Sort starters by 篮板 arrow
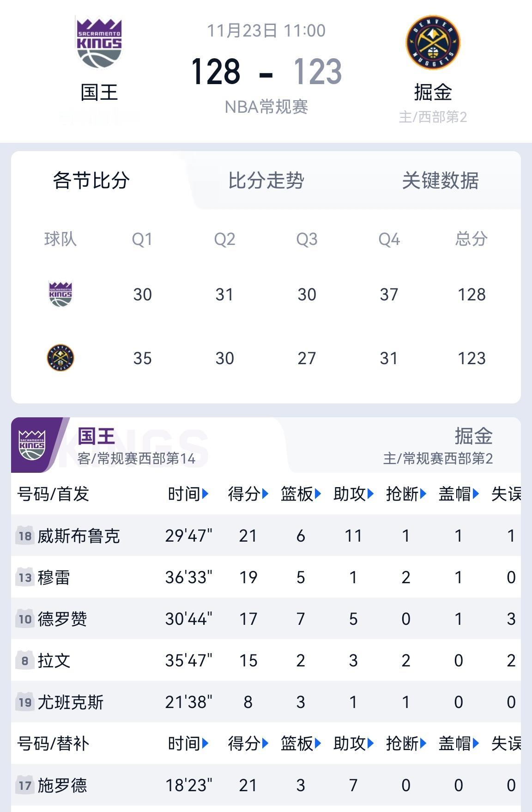The height and width of the screenshot is (812, 532). (318, 494)
